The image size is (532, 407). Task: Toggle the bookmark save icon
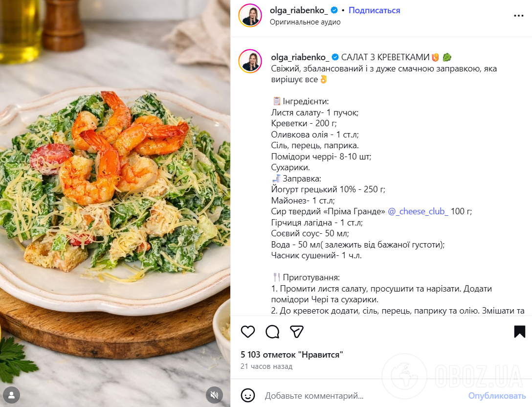tap(519, 332)
